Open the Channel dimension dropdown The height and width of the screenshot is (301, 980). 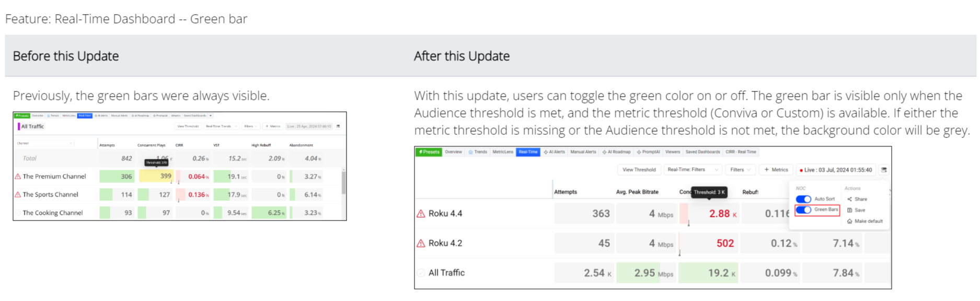pyautogui.click(x=45, y=143)
